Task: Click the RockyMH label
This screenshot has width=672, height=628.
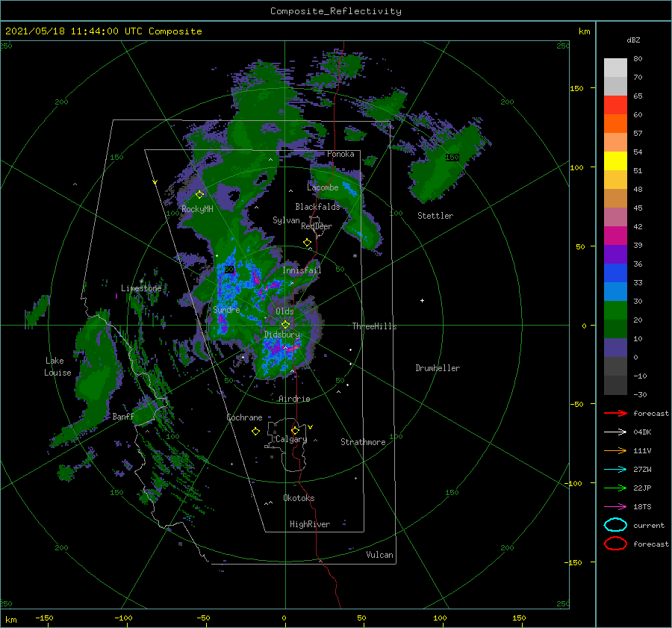Action: click(197, 209)
